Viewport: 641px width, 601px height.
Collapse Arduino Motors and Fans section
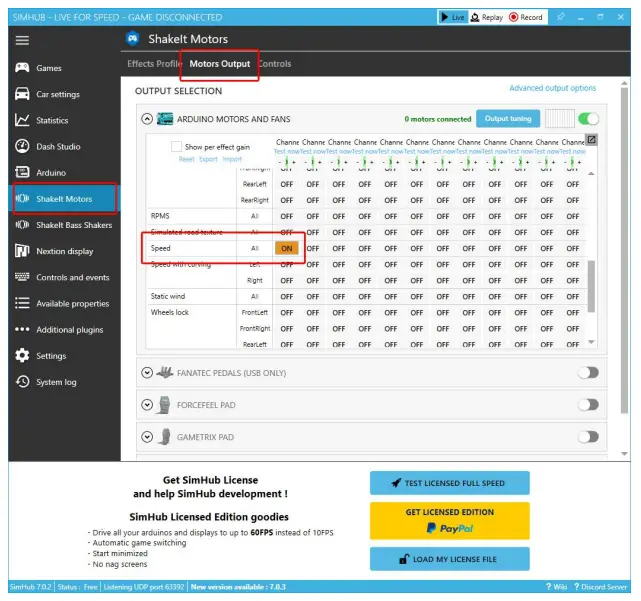(147, 119)
